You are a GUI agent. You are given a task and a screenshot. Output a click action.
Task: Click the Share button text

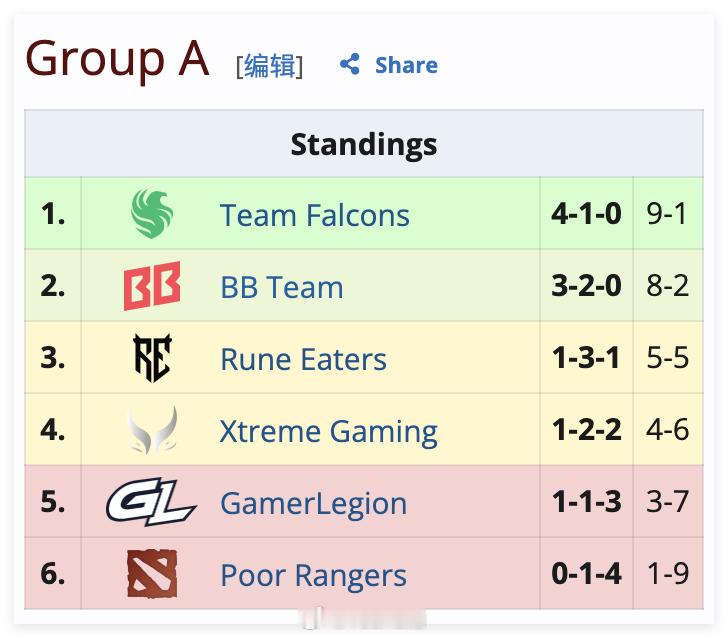(x=406, y=65)
